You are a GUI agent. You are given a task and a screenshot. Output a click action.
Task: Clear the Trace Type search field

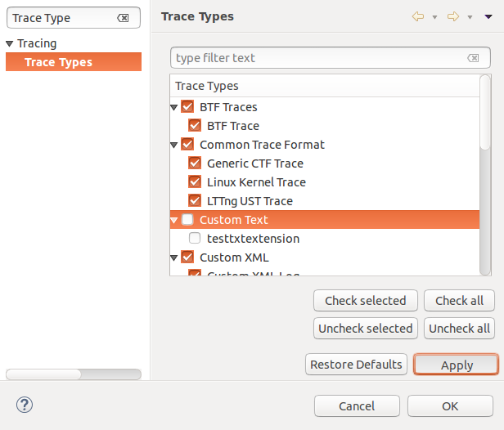tap(123, 17)
